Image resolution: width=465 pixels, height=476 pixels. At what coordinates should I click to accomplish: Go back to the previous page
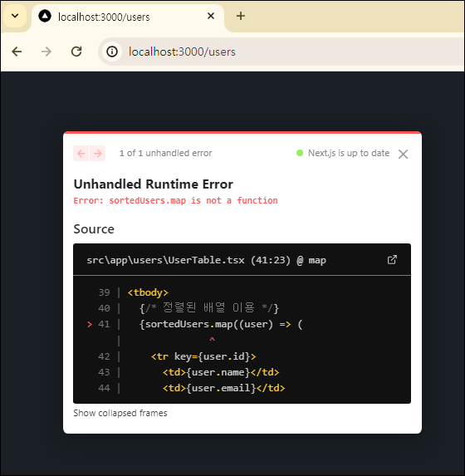click(x=17, y=52)
